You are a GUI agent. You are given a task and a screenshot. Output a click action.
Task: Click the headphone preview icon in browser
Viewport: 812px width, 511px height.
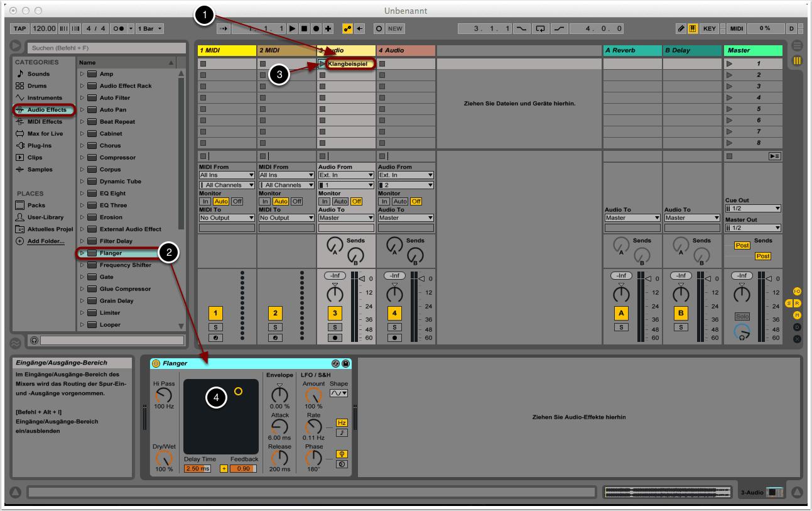[35, 340]
